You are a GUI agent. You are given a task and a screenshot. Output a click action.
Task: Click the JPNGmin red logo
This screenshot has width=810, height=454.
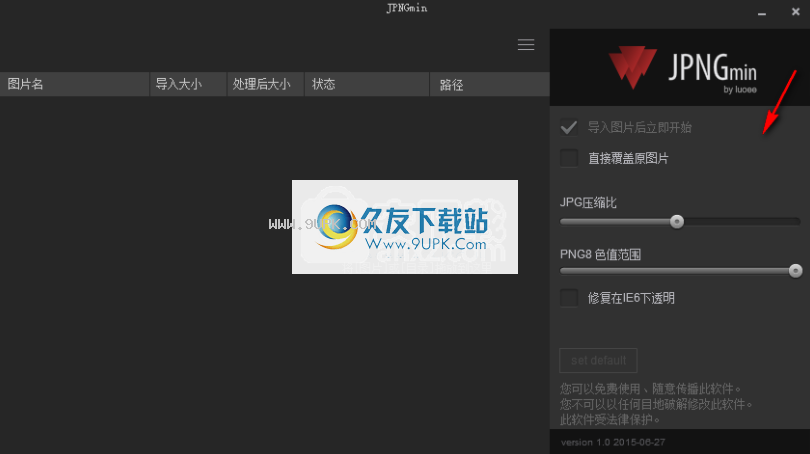point(632,67)
